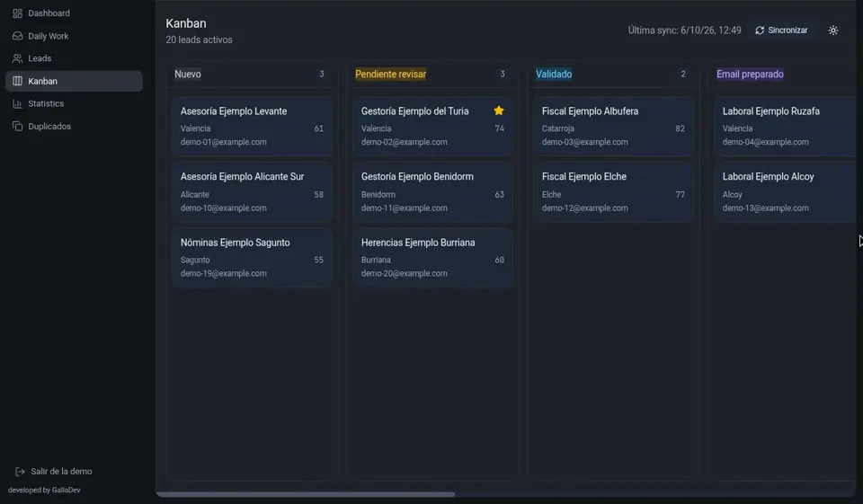Click the Nuevo column header
This screenshot has height=504, width=863.
tap(188, 74)
